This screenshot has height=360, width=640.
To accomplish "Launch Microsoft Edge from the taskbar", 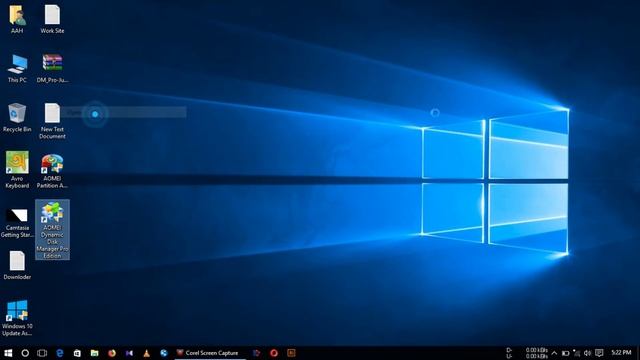I will click(x=60, y=353).
